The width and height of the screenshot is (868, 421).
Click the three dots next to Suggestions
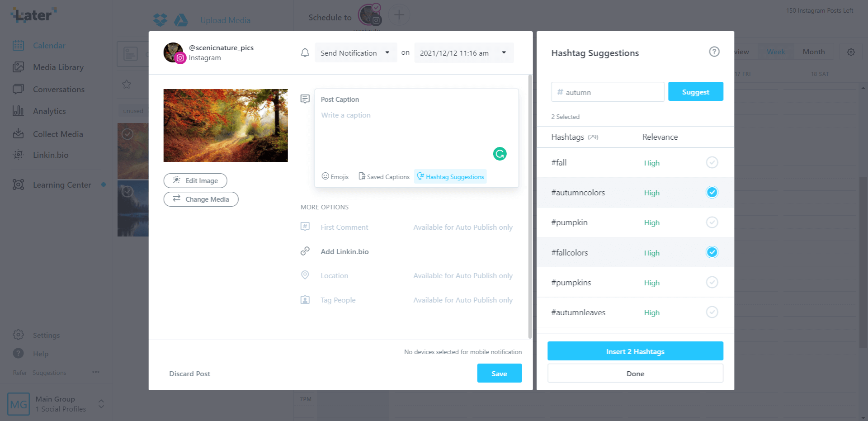96,372
